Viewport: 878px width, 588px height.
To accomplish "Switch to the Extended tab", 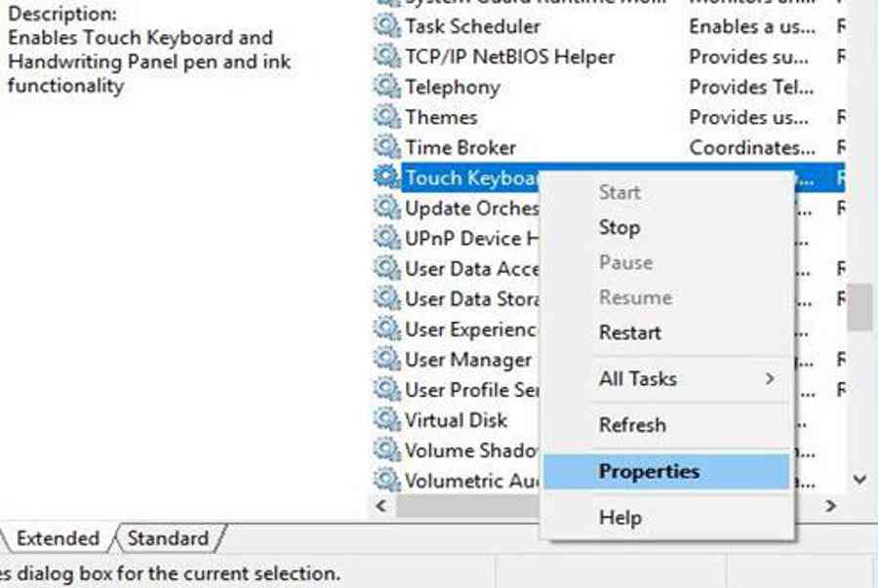I will 58,538.
